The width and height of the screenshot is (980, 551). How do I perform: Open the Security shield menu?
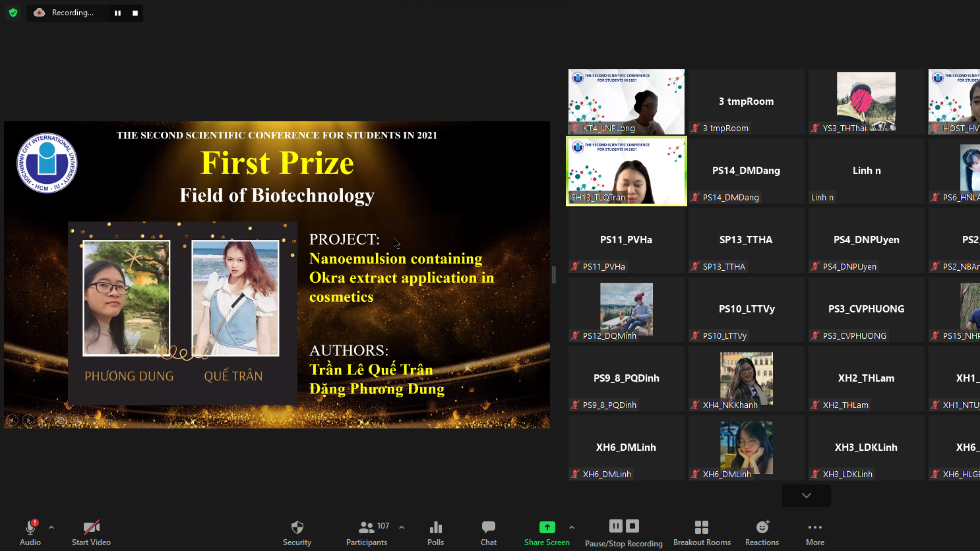point(297,533)
